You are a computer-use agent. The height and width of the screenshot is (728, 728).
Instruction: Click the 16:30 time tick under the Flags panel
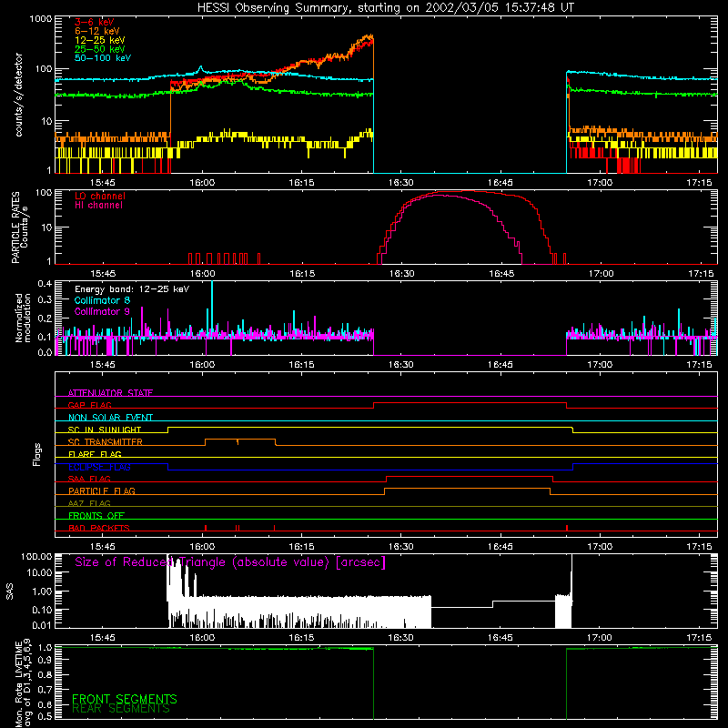[x=400, y=547]
